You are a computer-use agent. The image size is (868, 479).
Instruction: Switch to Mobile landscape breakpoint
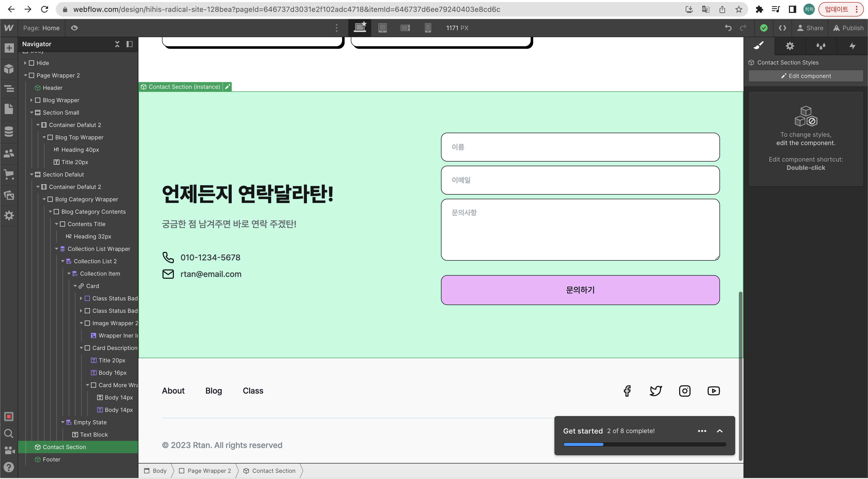(405, 28)
